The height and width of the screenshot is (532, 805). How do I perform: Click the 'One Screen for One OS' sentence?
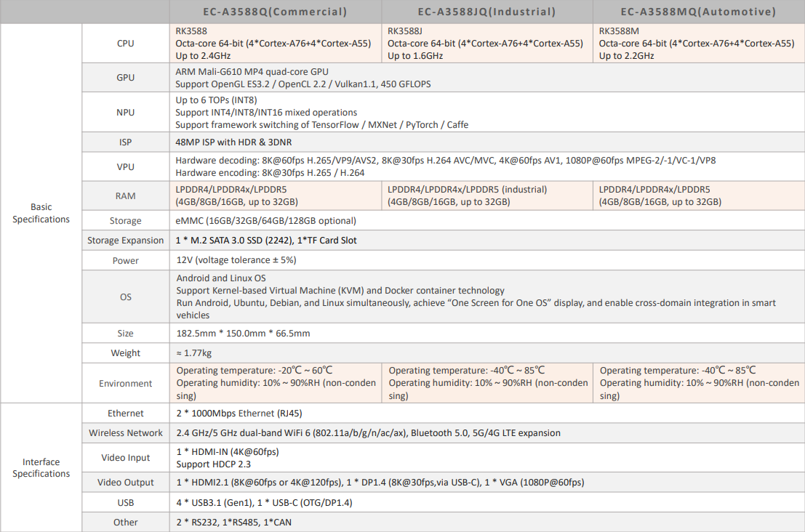476,309
